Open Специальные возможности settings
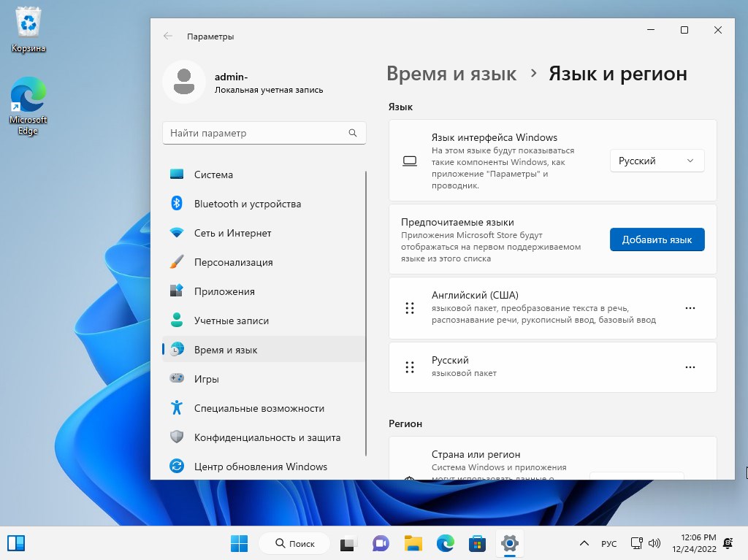 [x=260, y=408]
